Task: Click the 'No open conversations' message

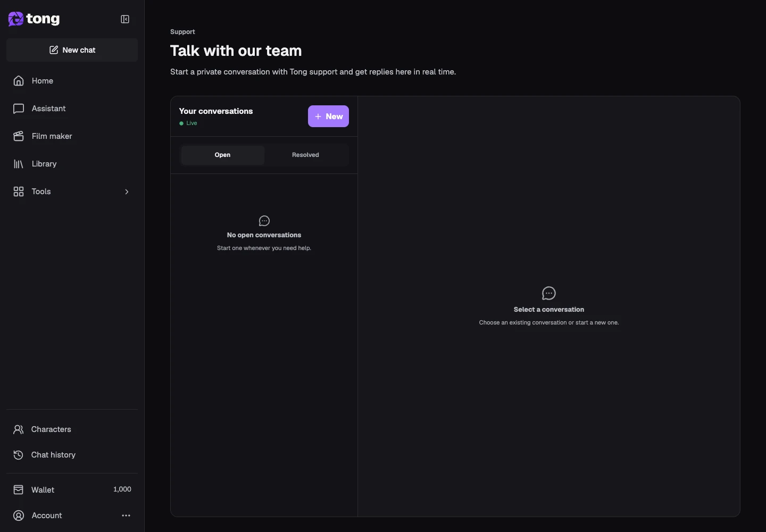Action: coord(264,235)
